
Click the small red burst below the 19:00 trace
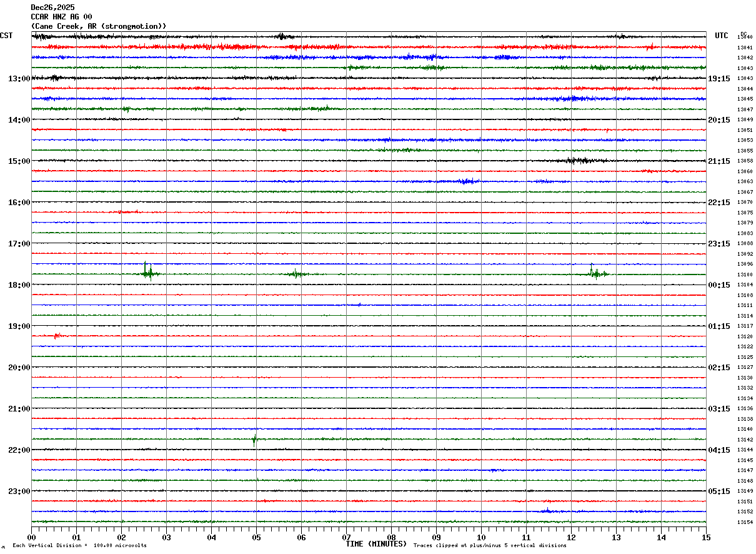(x=57, y=336)
